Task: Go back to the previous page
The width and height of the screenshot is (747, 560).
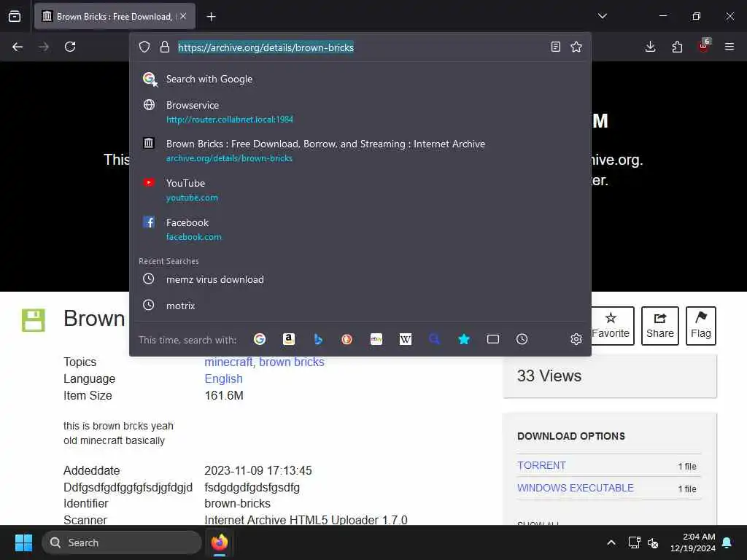Action: pyautogui.click(x=18, y=47)
